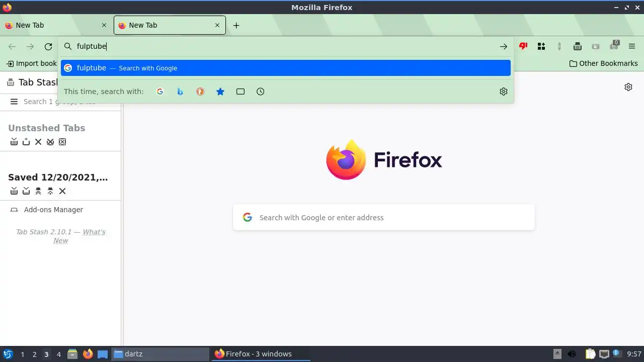Select 'fulptube — Search with Google' suggestion

click(286, 68)
